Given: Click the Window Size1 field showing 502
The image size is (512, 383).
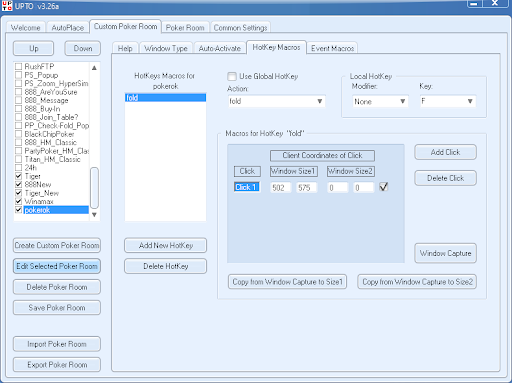Looking at the screenshot, I should tap(280, 187).
